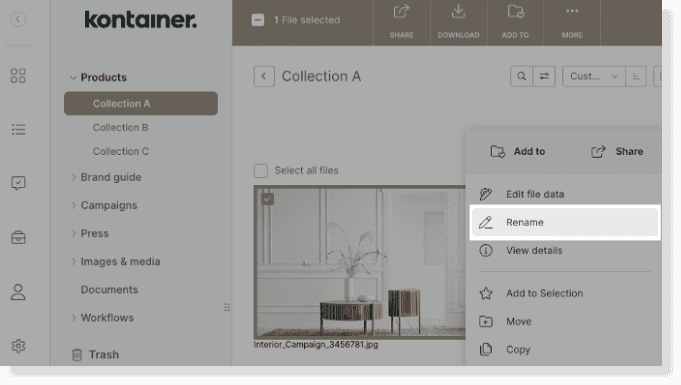
Task: Click the Move folder icon
Action: click(x=486, y=322)
